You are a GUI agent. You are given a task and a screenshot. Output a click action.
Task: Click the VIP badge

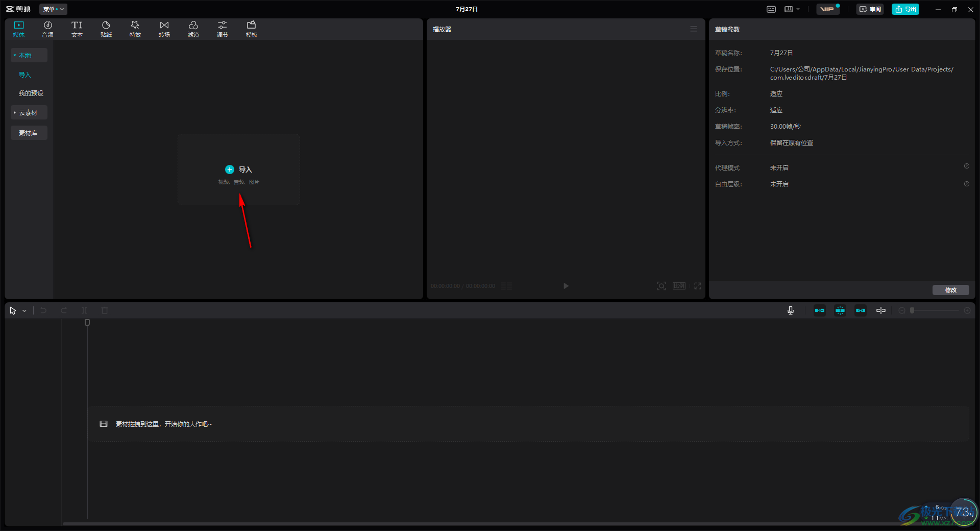pyautogui.click(x=827, y=9)
